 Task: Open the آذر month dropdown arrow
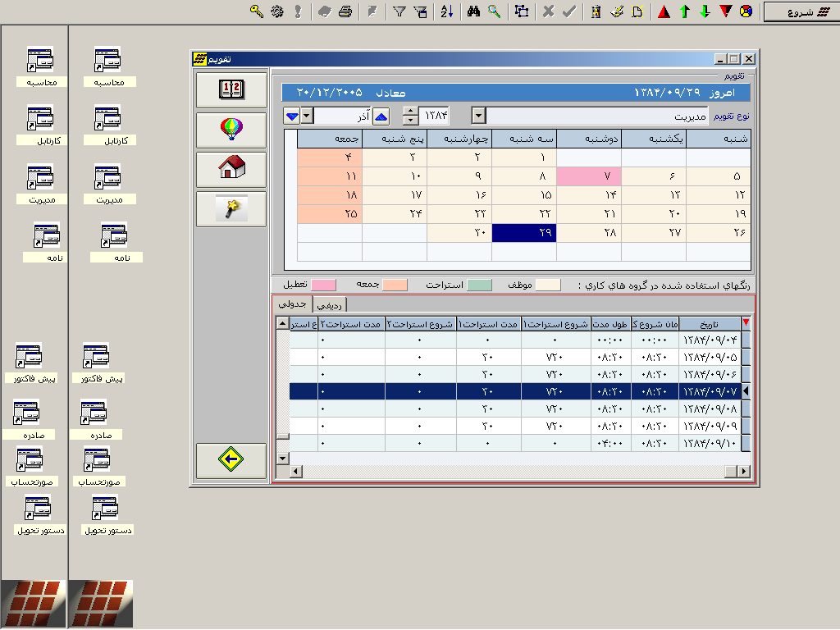pos(307,116)
